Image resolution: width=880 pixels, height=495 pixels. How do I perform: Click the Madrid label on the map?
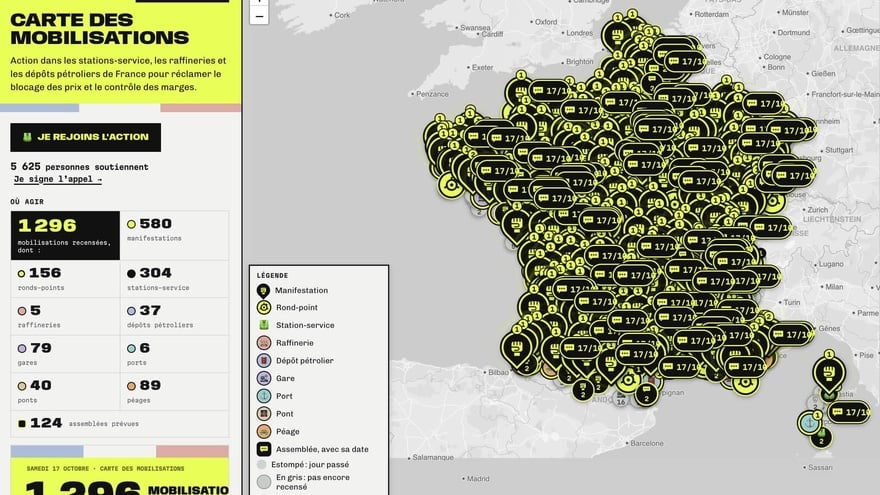pyautogui.click(x=478, y=479)
